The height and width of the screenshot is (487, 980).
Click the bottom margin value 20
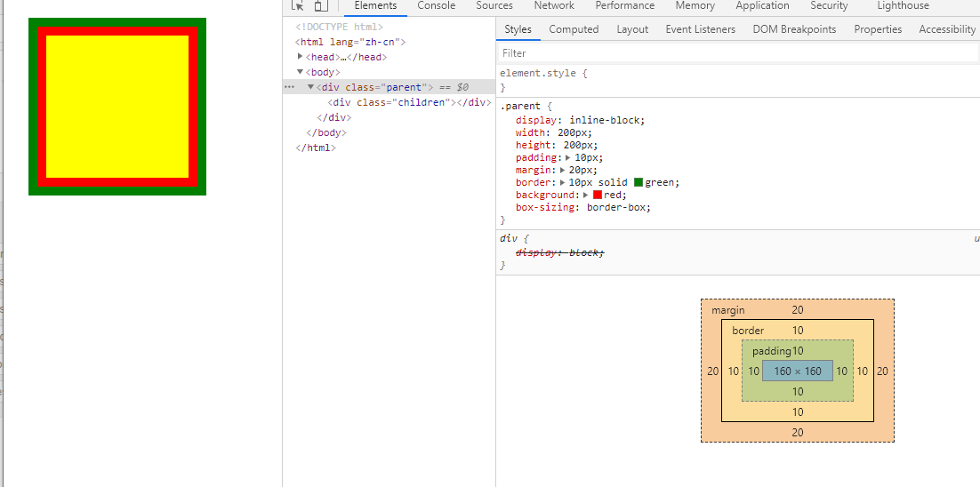click(x=798, y=432)
